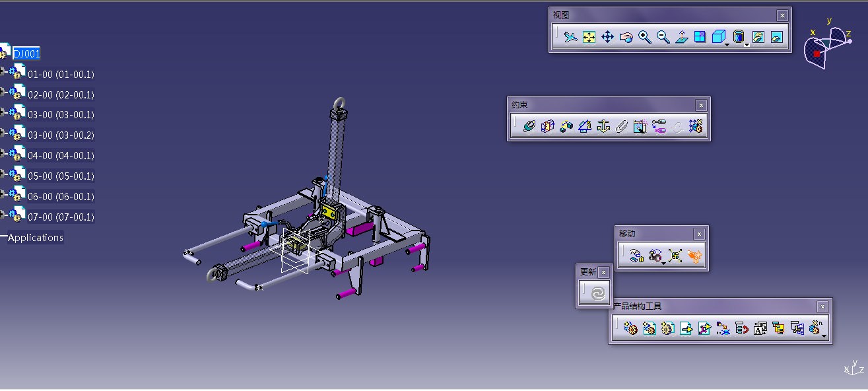Click the New Component icon
The height and width of the screenshot is (391, 868).
click(630, 328)
